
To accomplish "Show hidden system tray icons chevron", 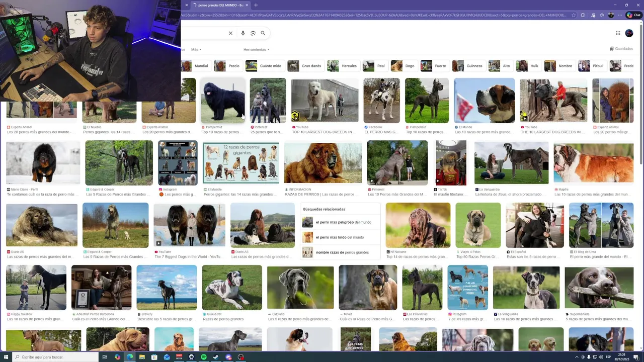I will pos(577,357).
